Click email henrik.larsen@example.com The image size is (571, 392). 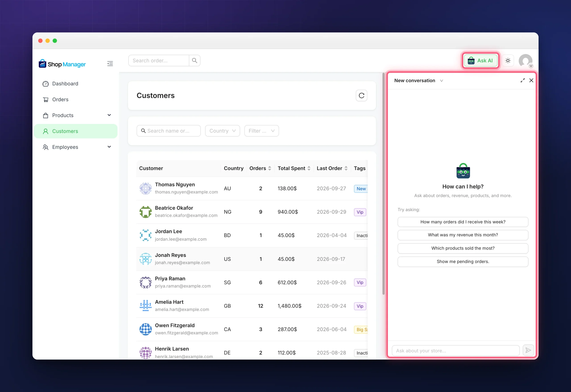click(x=184, y=357)
